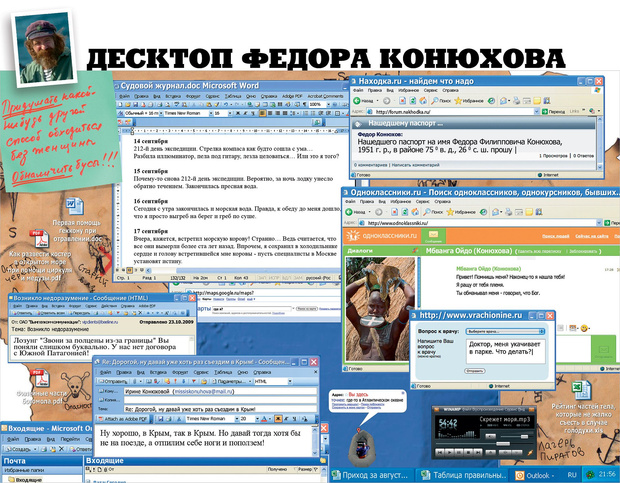This screenshot has height=483, width=620.
Task: Click the Winamp seek position bar
Action: click(482, 443)
